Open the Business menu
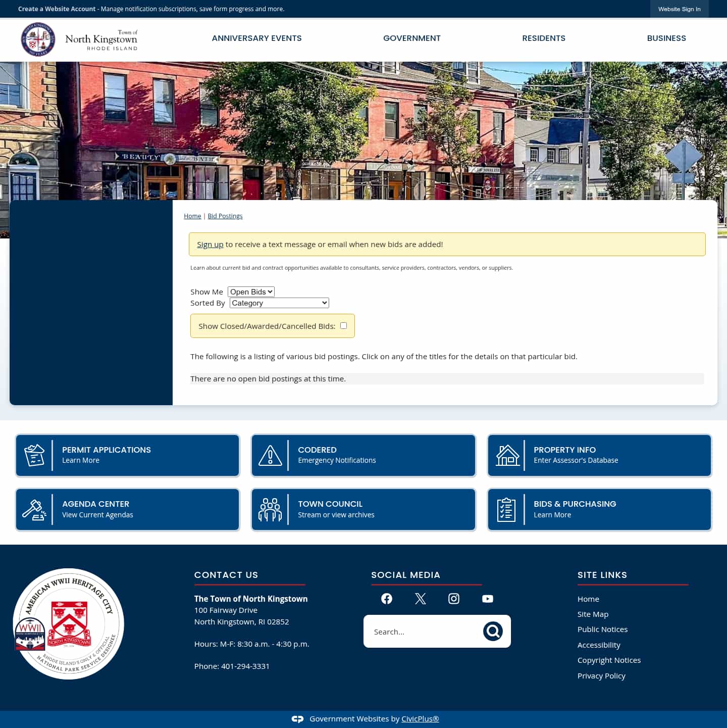727x728 pixels. [666, 38]
